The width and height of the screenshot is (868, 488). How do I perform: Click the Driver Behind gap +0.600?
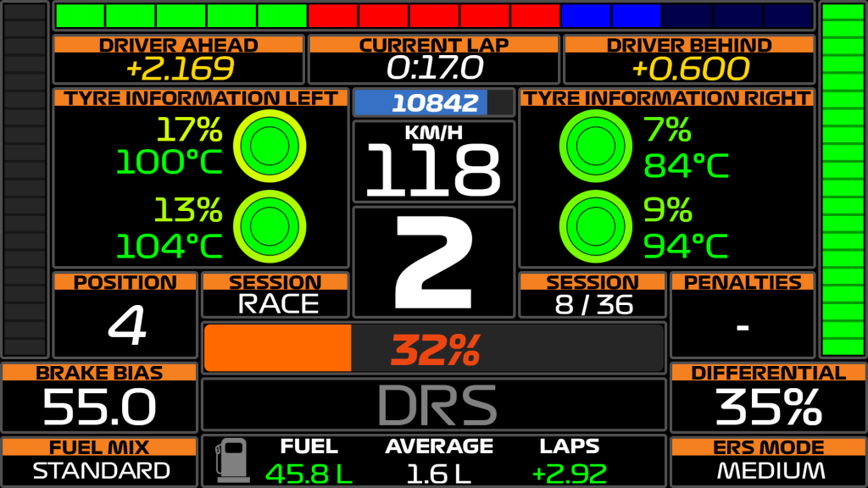(x=690, y=69)
